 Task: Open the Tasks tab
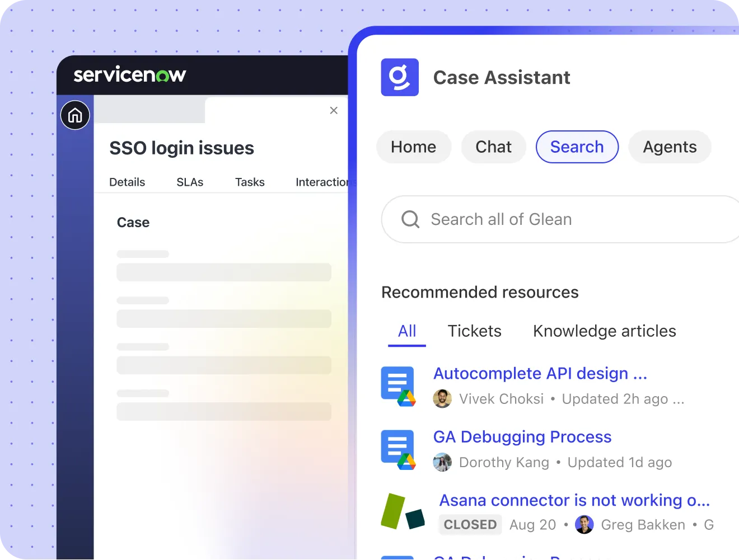click(250, 182)
